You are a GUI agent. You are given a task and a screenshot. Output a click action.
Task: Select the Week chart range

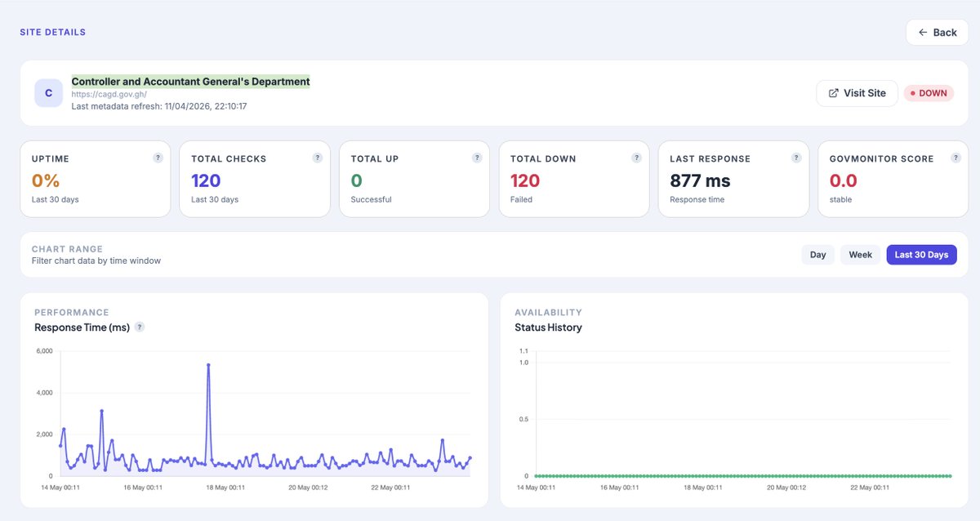(x=860, y=255)
